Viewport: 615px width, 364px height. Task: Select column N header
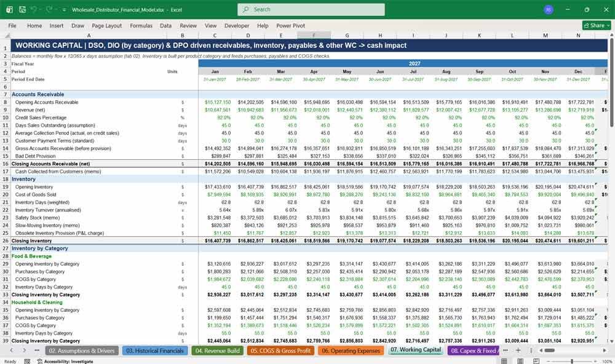578,35
